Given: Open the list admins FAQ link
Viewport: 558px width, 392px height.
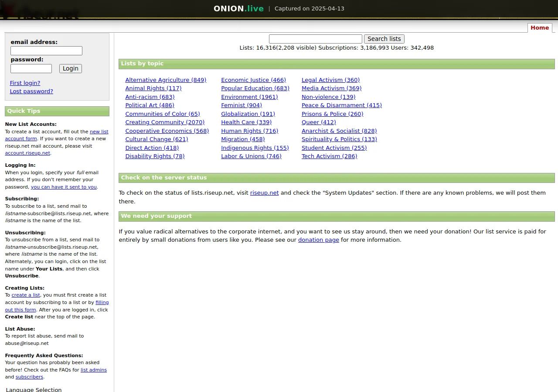Looking at the screenshot, I should pos(94,370).
